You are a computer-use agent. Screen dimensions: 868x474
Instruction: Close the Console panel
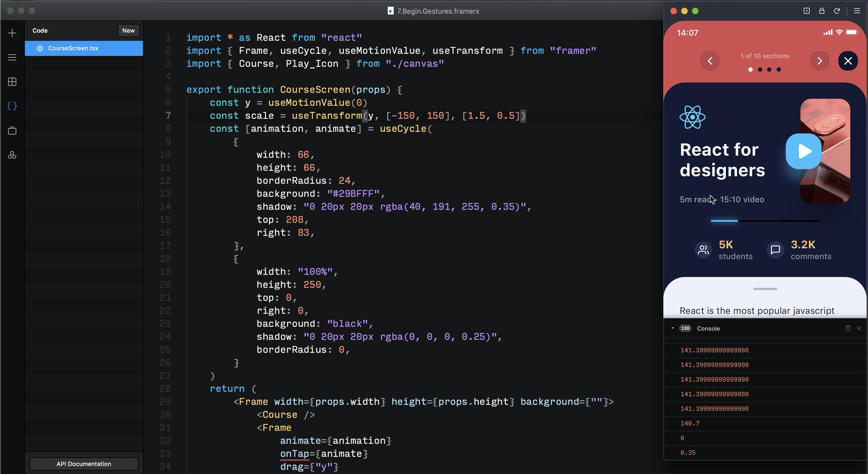859,328
